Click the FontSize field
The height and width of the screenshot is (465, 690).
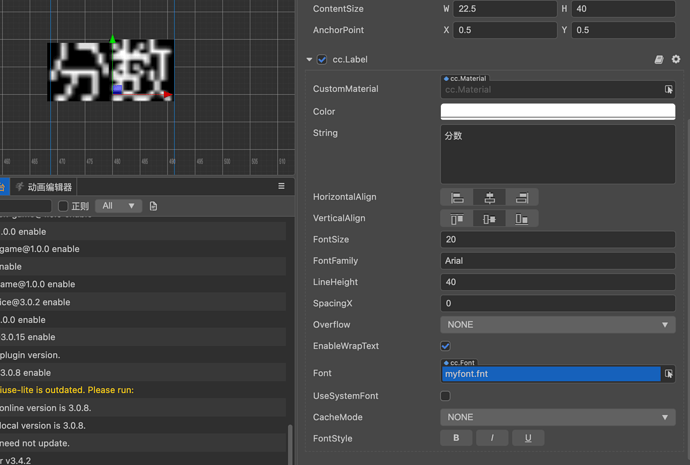click(x=558, y=239)
